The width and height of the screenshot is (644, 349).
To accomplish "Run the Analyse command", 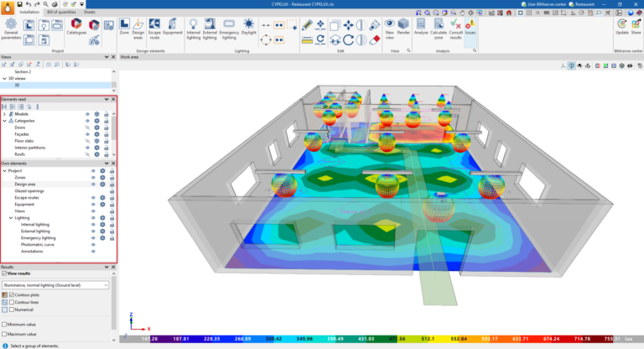I will pyautogui.click(x=421, y=26).
